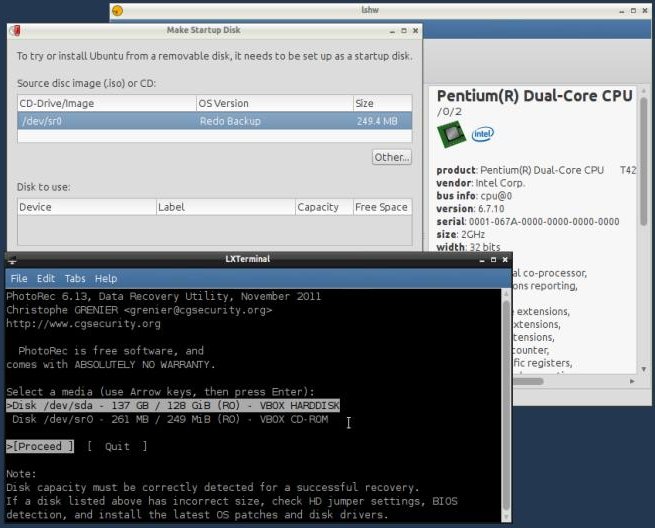Screen dimensions: 655x528
Task: Minimize the LXTerminal window
Action: tap(482, 260)
